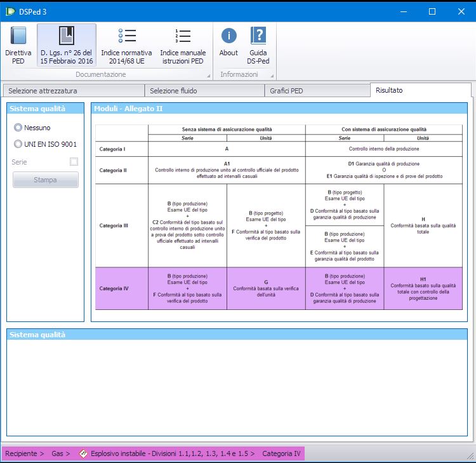Click the A1 Controllo interno di produzione cell
The height and width of the screenshot is (463, 476).
227,170
